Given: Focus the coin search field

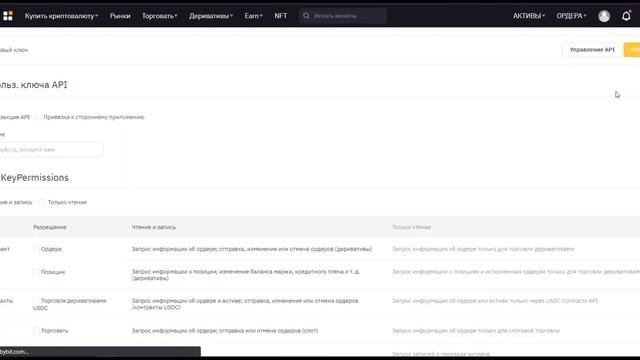Looking at the screenshot, I should pyautogui.click(x=343, y=16).
